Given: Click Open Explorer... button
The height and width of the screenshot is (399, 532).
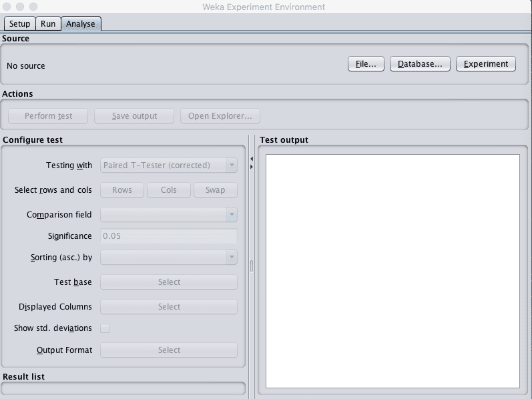Looking at the screenshot, I should click(220, 116).
